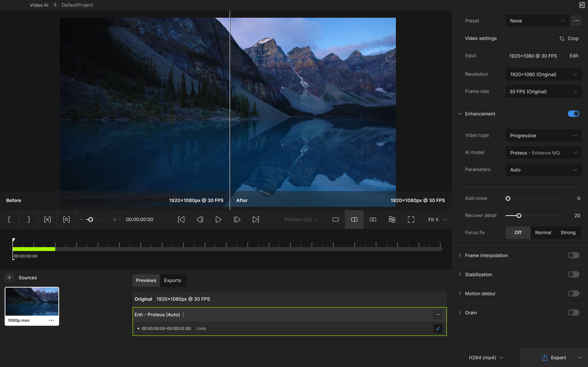Switch to the Exports tab
The height and width of the screenshot is (367, 588).
click(x=173, y=280)
